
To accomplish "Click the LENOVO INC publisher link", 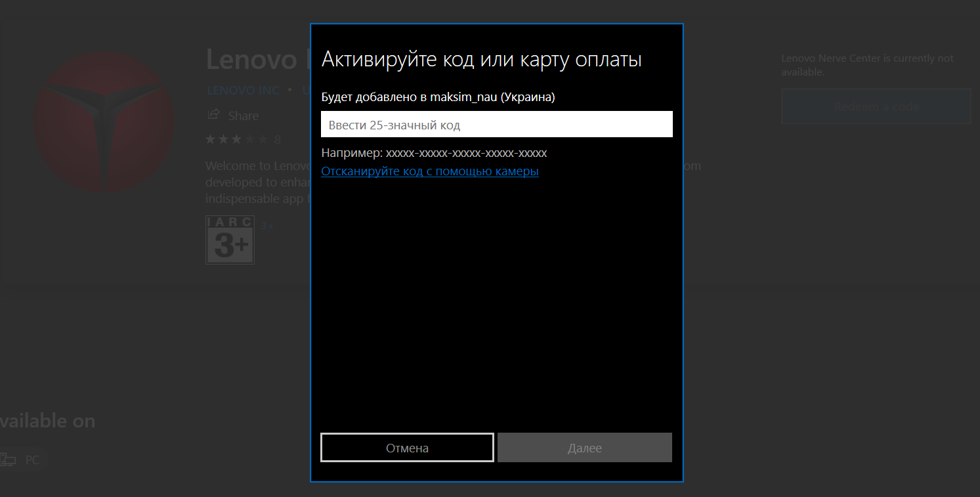I will click(x=243, y=91).
